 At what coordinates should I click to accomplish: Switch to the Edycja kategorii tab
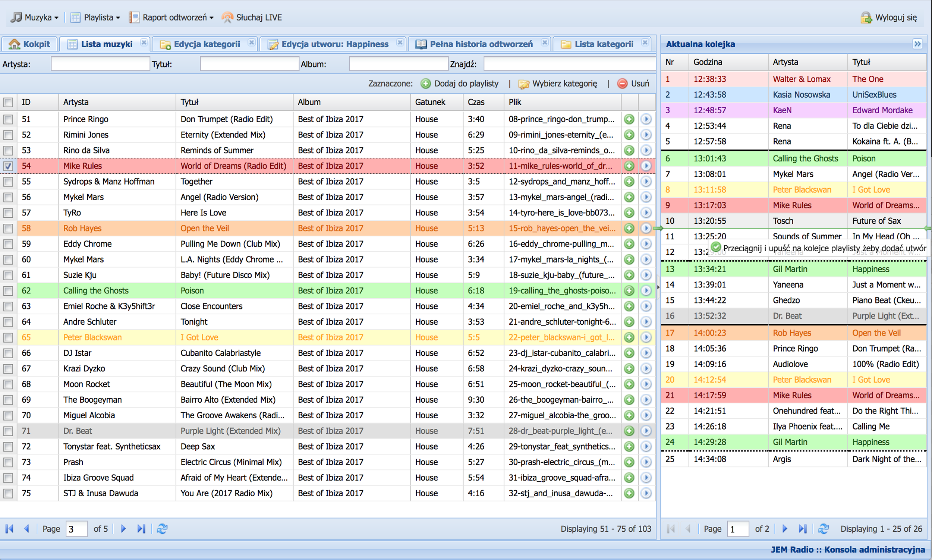coord(207,44)
